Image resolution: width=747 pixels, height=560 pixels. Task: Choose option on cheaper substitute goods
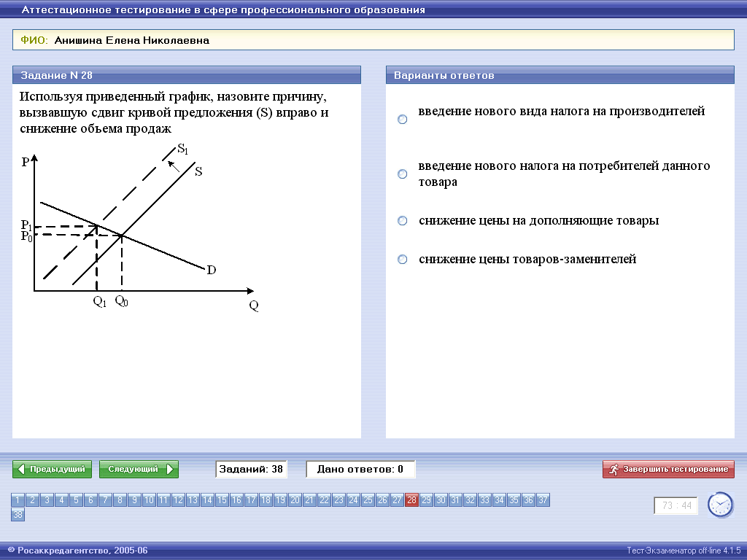pos(403,259)
